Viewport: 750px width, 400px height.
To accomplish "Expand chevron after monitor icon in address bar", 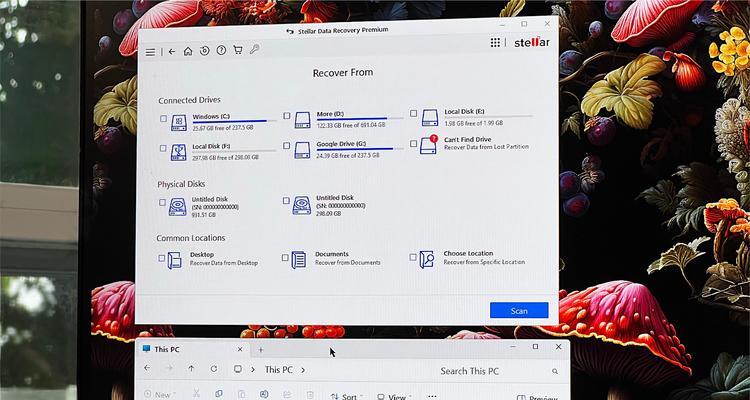I will (253, 369).
